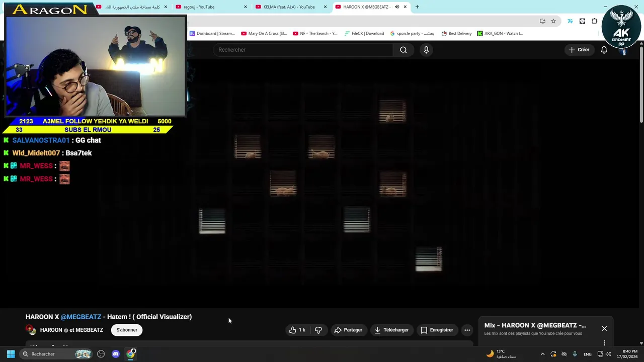
Task: Click the Créer button
Action: [x=579, y=50]
